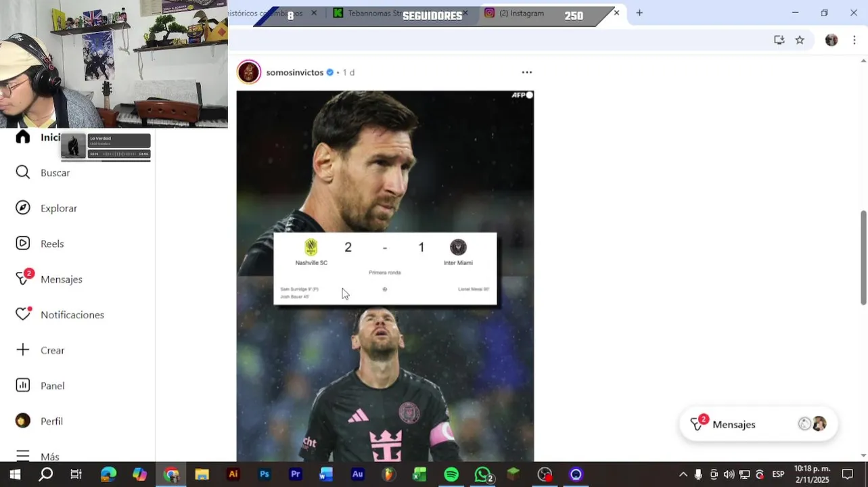Open the Buscar search icon

23,172
